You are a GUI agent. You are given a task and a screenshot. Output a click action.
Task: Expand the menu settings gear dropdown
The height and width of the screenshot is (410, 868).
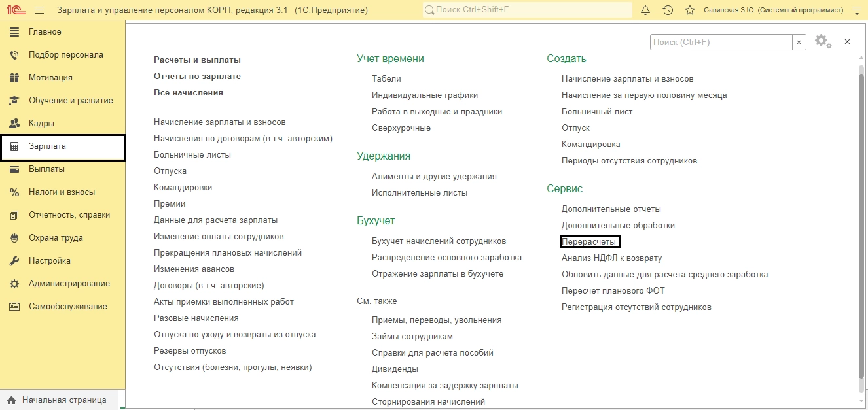point(823,42)
